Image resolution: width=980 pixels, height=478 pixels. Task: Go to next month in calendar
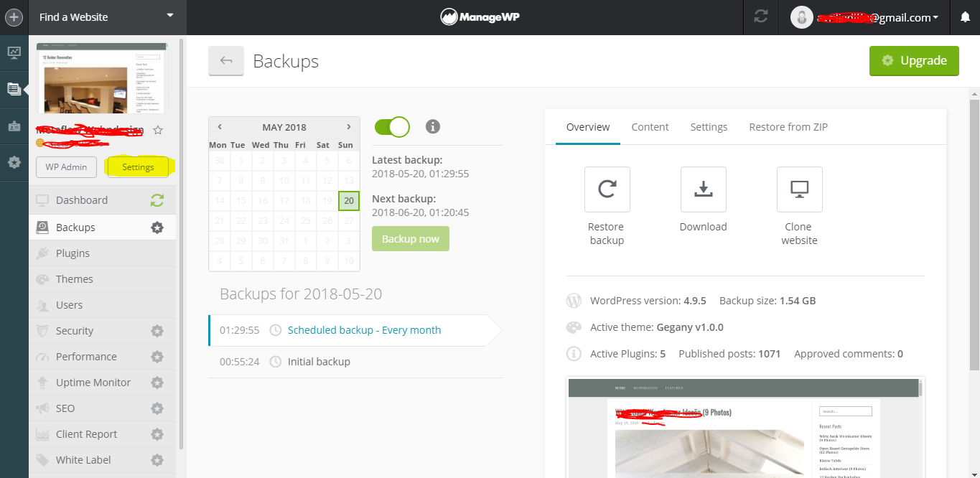click(349, 127)
